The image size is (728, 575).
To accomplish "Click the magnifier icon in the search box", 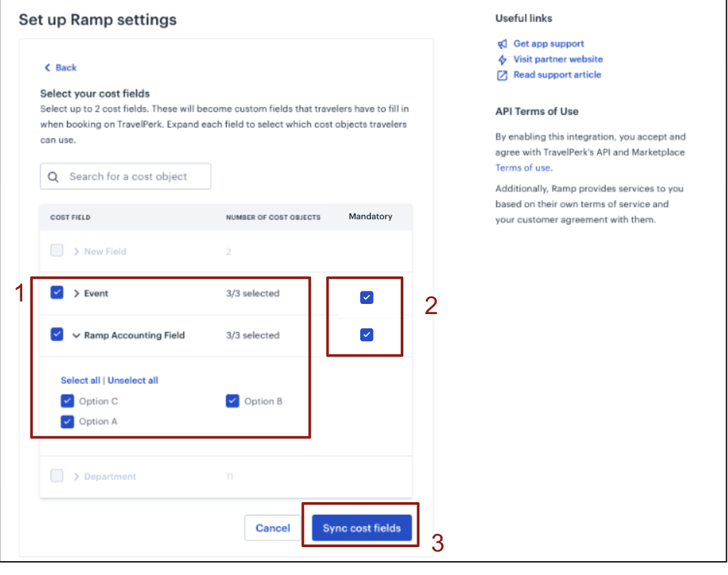I will (x=53, y=177).
